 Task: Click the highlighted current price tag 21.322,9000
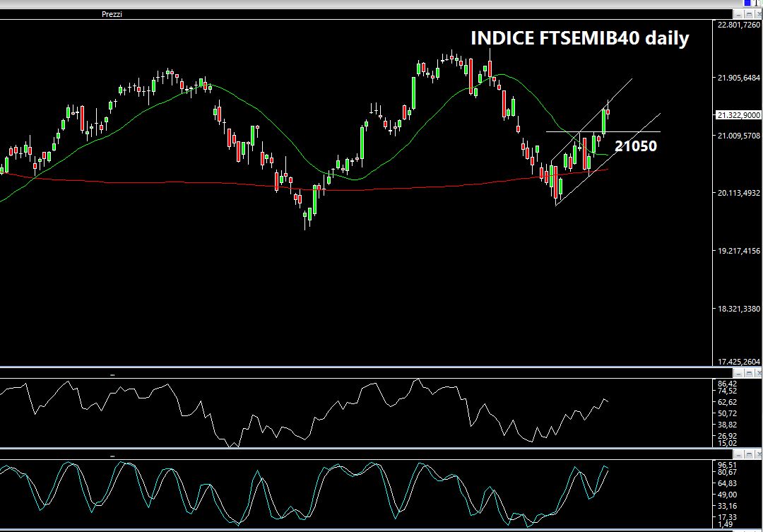point(738,115)
